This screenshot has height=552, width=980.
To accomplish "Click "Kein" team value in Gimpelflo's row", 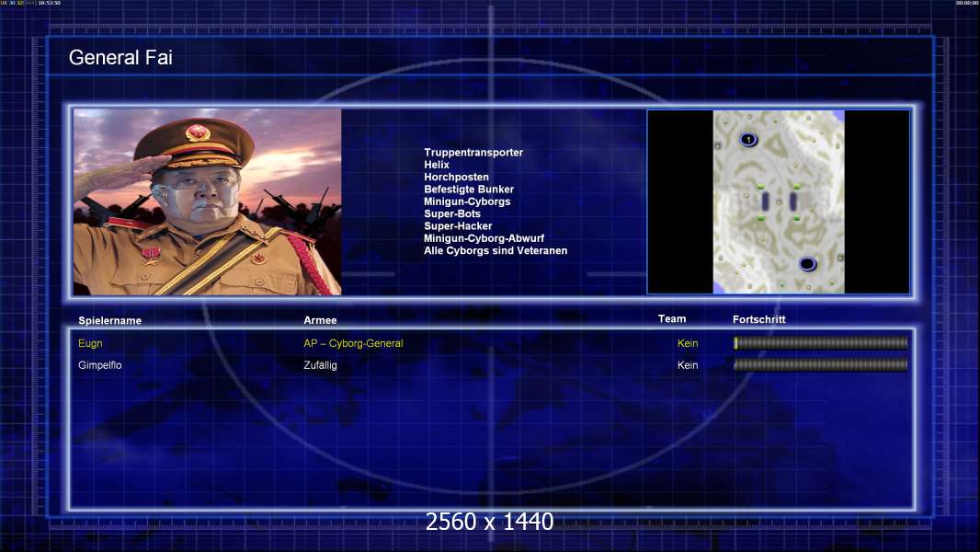I will (x=688, y=365).
